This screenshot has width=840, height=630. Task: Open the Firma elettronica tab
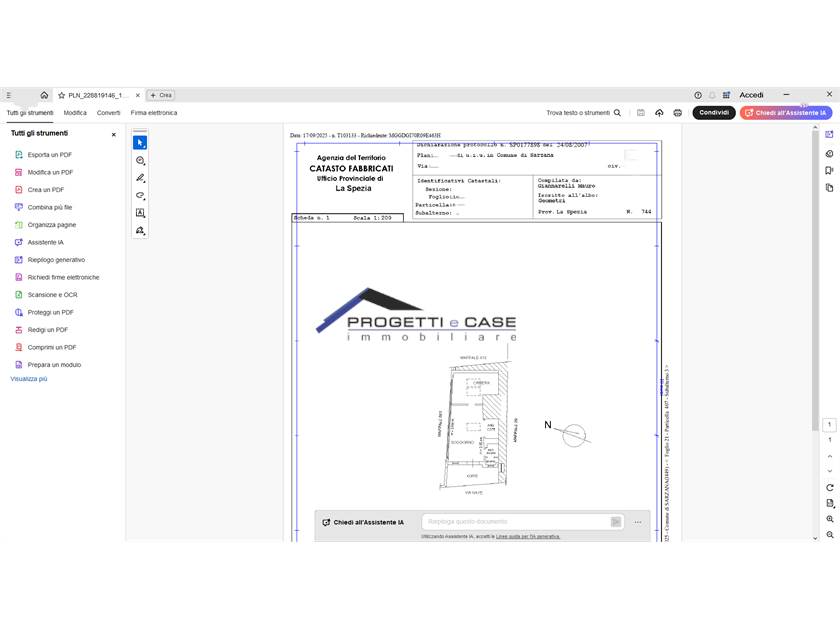tap(154, 113)
